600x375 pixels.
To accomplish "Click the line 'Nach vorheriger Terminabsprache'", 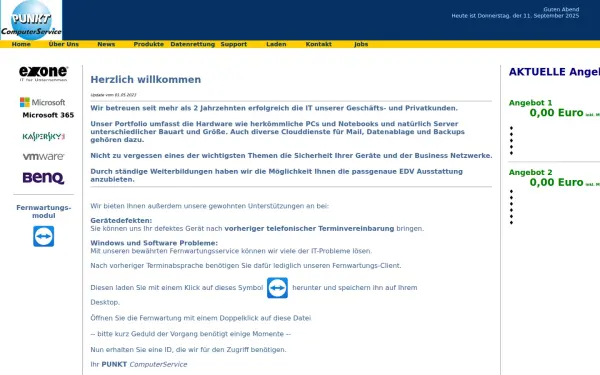I will [x=246, y=266].
